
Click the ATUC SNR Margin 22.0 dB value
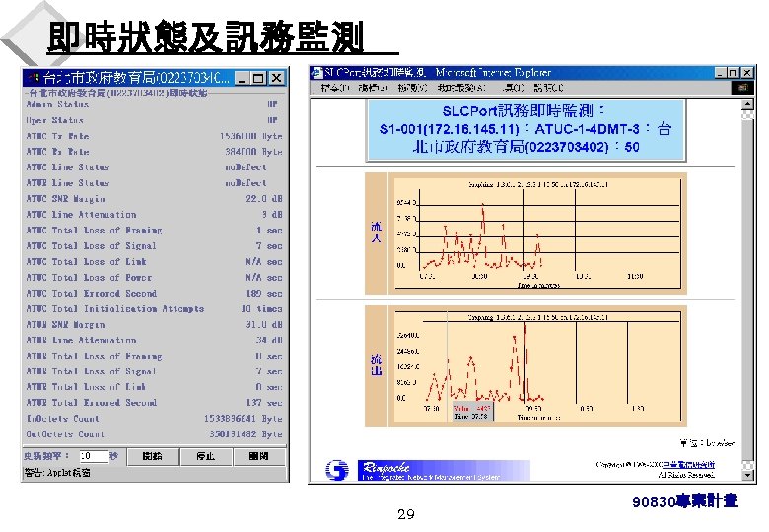pos(264,198)
